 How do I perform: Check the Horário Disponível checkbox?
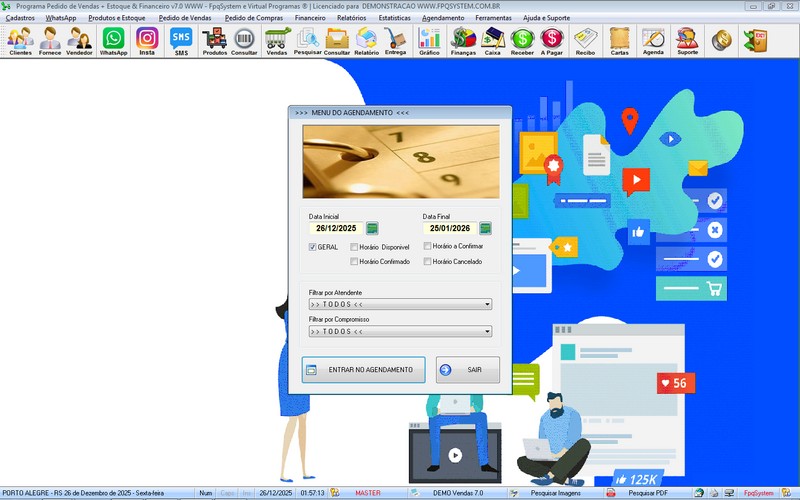click(x=354, y=247)
